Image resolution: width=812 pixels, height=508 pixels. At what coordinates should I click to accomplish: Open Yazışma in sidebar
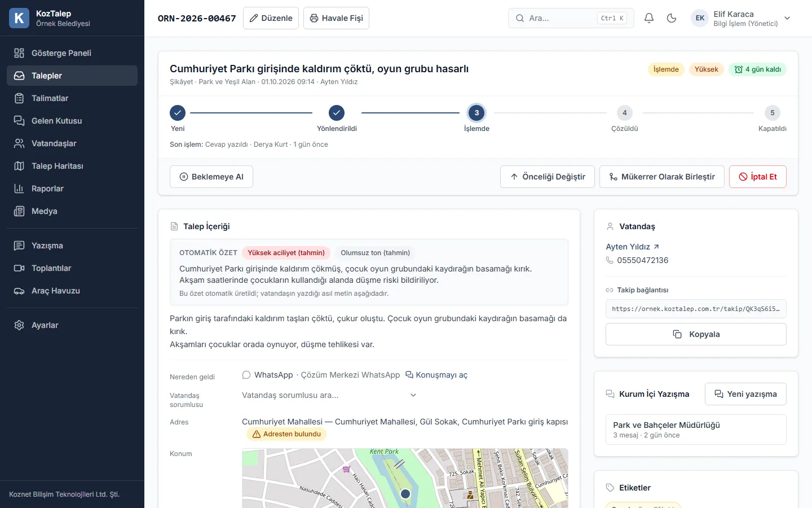72,246
